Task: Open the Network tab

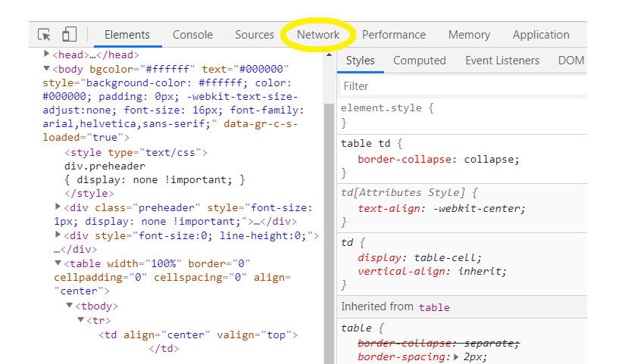Action: click(x=318, y=35)
